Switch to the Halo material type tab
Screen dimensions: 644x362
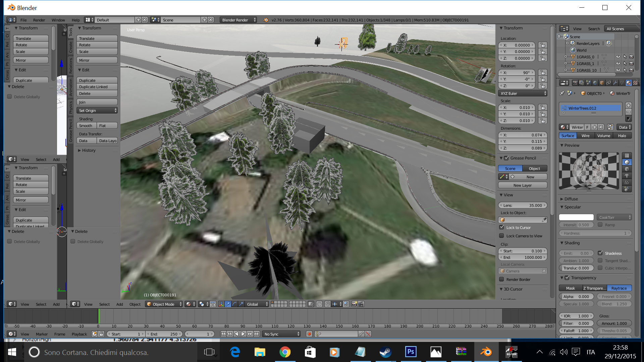(622, 136)
